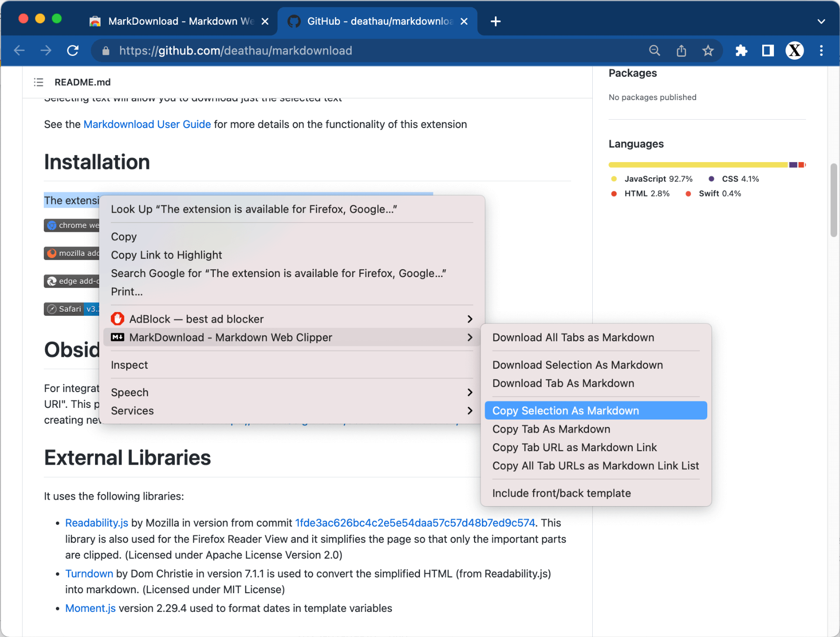Select Download Selection As Markdown
This screenshot has height=637, width=840.
596,365
